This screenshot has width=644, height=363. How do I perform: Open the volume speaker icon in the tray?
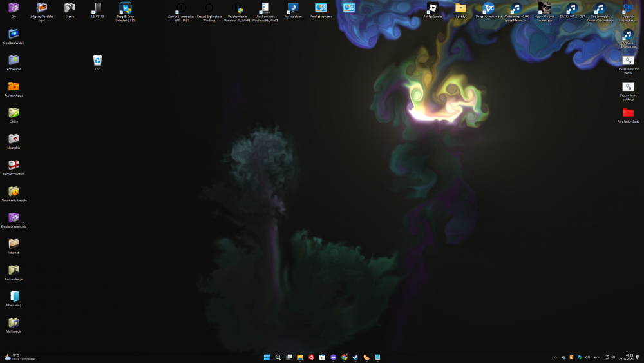tap(612, 357)
